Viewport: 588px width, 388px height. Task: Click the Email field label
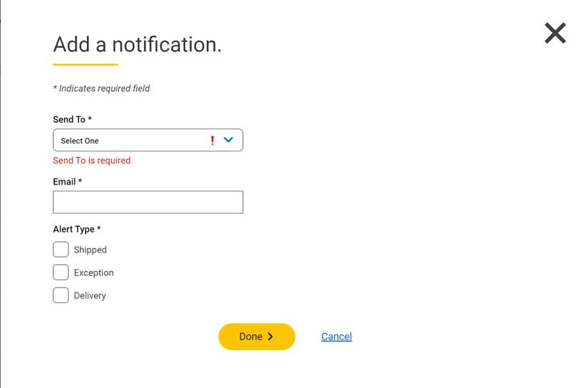[x=67, y=182]
